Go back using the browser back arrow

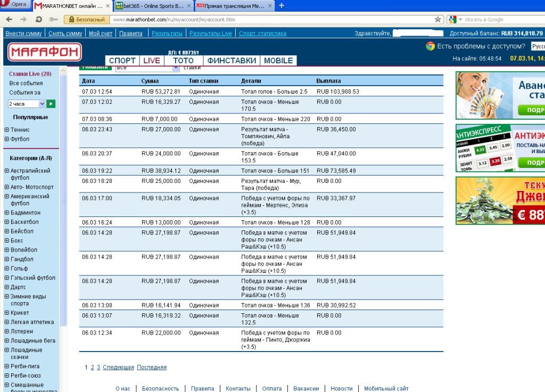tap(10, 20)
